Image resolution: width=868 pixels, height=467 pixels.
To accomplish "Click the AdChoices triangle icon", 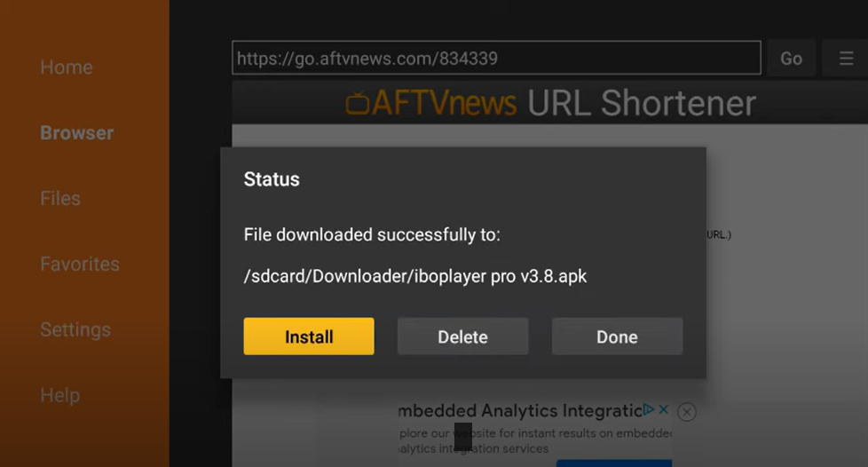I will 648,409.
